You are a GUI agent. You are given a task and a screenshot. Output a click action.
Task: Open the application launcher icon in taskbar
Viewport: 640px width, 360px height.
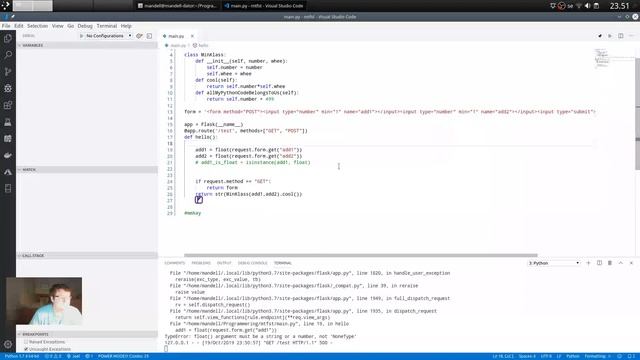(6, 6)
